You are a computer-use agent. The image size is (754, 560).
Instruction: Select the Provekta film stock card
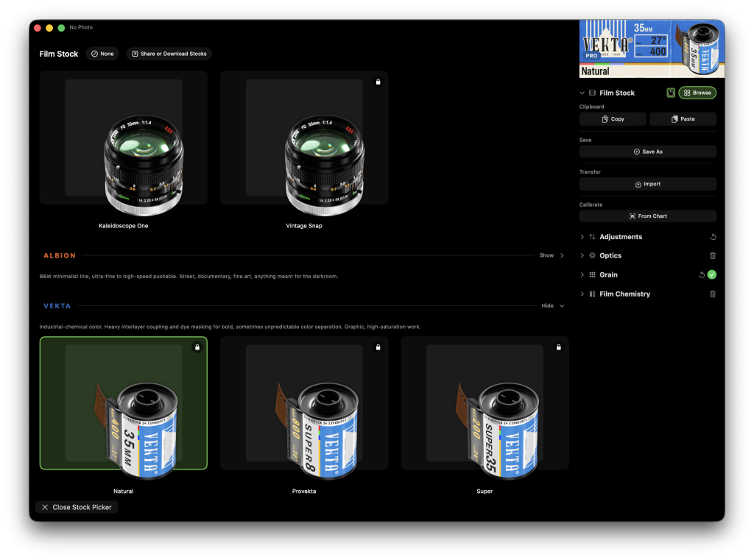point(304,403)
